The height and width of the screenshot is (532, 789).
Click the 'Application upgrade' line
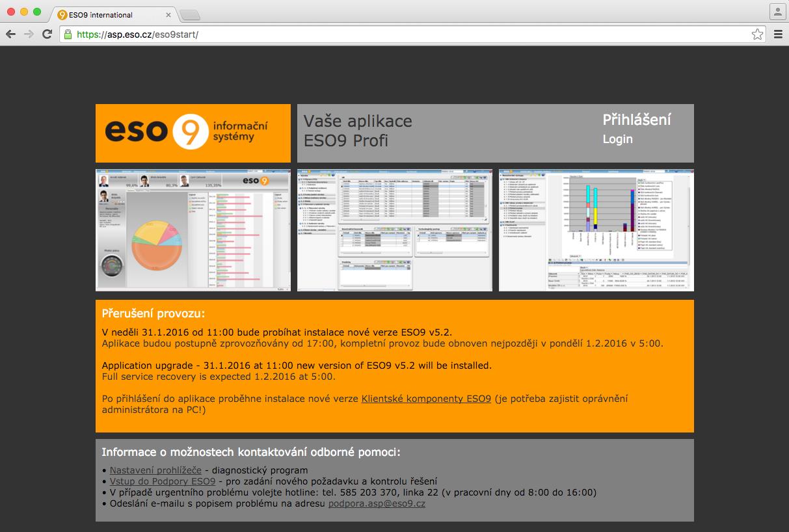coord(297,366)
